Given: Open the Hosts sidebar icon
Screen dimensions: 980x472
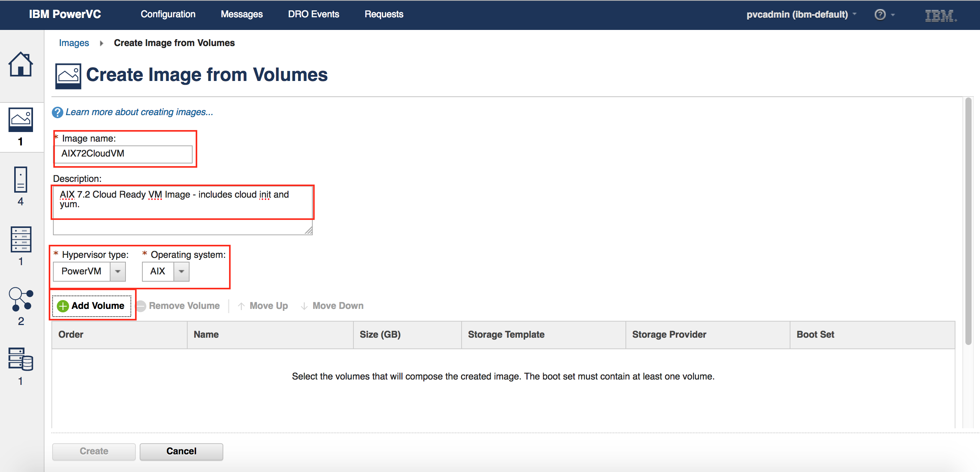Looking at the screenshot, I should click(x=21, y=239).
